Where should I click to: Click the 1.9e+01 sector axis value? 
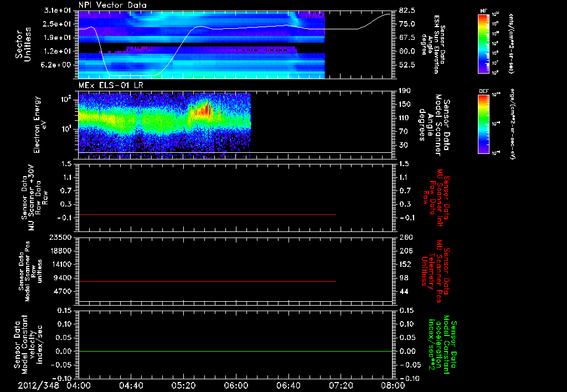click(56, 38)
